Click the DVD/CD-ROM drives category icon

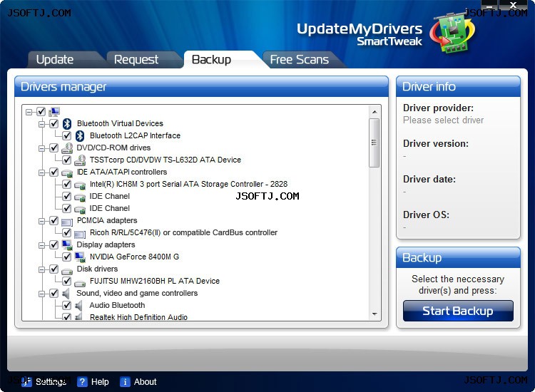click(67, 148)
